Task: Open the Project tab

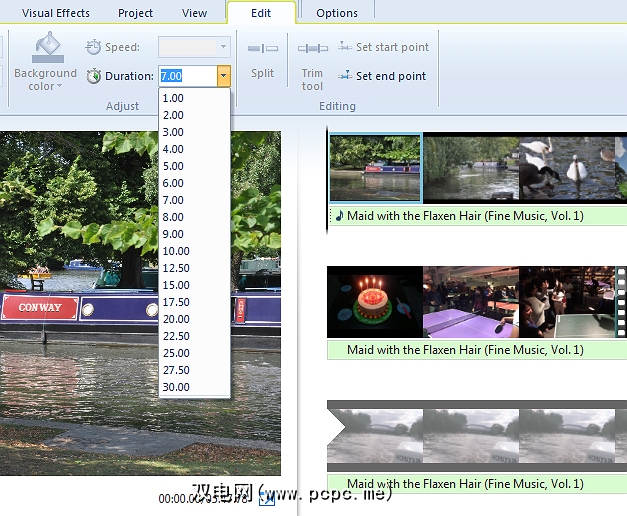Action: click(135, 13)
